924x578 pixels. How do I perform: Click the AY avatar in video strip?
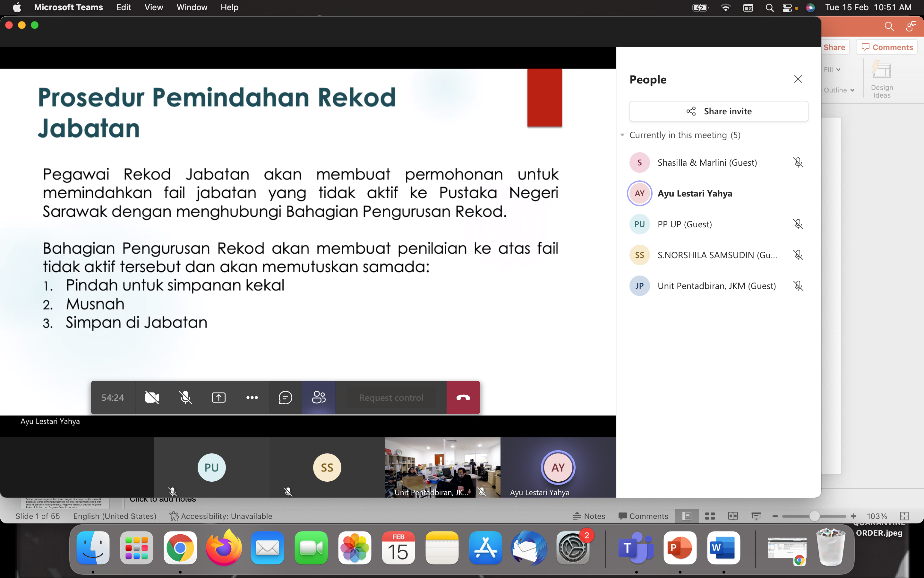click(558, 467)
